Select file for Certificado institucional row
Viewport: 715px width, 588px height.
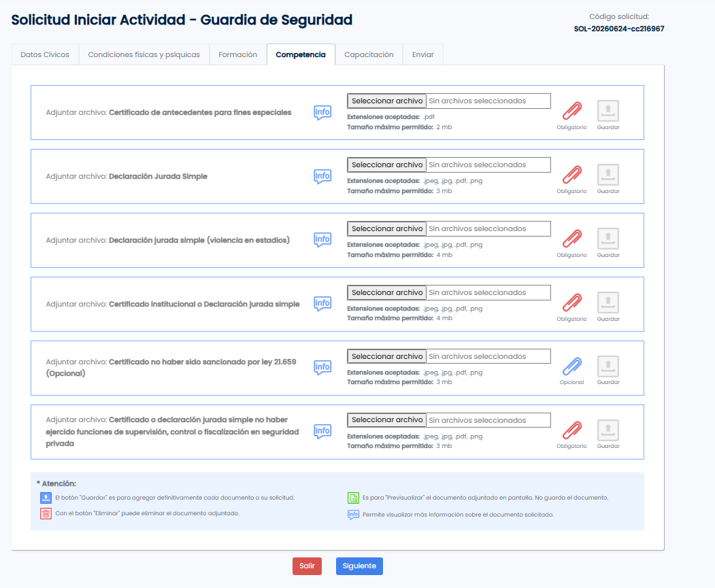[386, 292]
